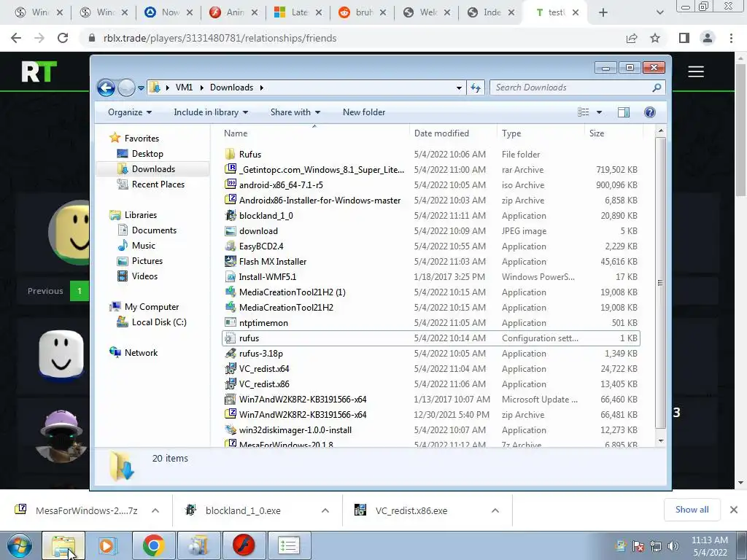
Task: Open the Videos library
Action: click(x=144, y=276)
